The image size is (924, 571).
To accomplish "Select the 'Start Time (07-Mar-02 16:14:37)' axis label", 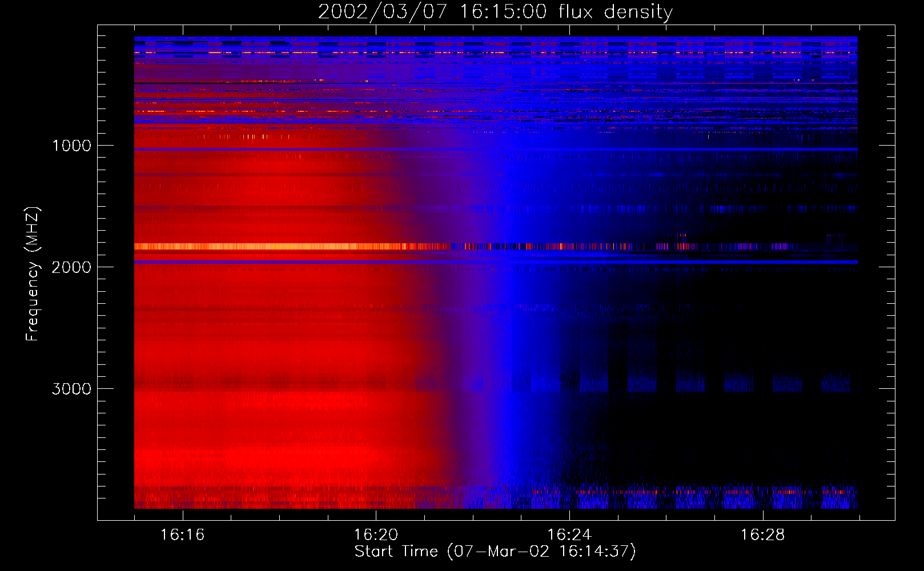I will point(495,552).
